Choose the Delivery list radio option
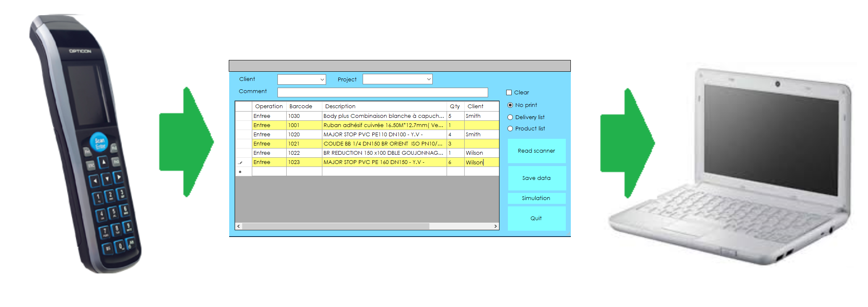 [510, 117]
